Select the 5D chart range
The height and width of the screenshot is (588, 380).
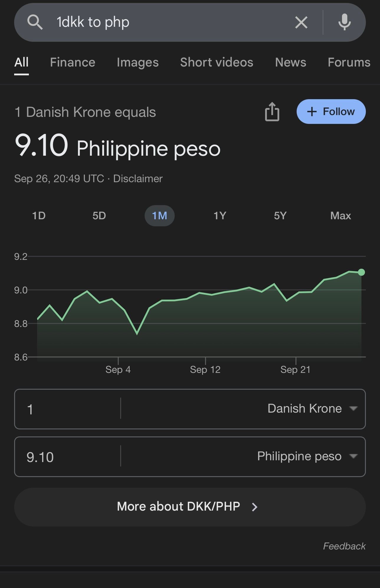99,216
